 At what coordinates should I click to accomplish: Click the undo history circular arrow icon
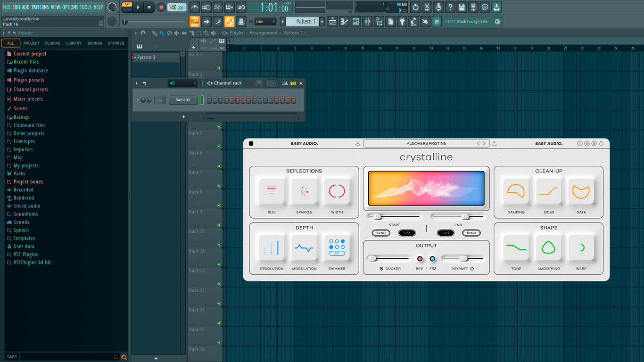point(415,7)
